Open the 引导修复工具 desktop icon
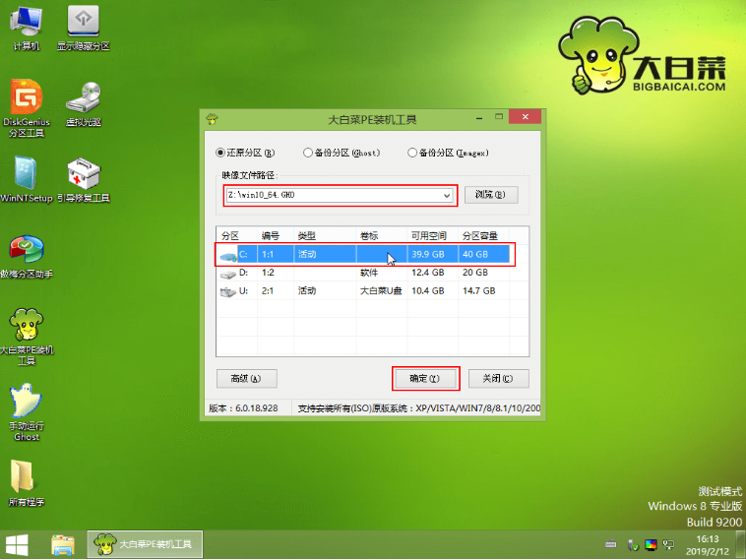Viewport: 746px width, 560px height. [84, 179]
